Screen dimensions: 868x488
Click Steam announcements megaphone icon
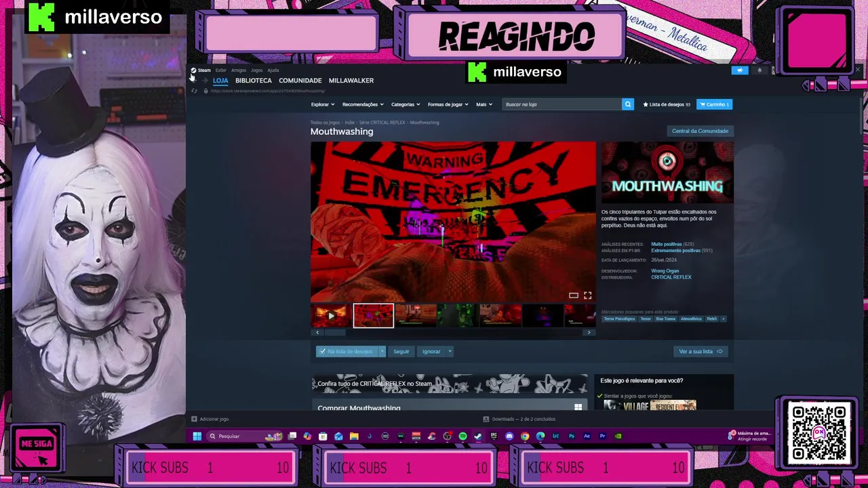740,70
